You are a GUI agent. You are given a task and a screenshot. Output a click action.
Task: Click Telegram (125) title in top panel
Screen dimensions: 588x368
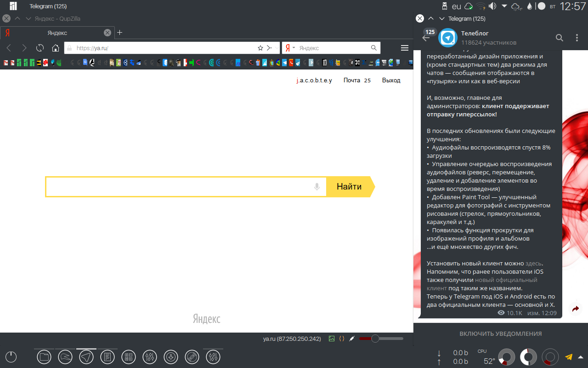click(x=48, y=6)
